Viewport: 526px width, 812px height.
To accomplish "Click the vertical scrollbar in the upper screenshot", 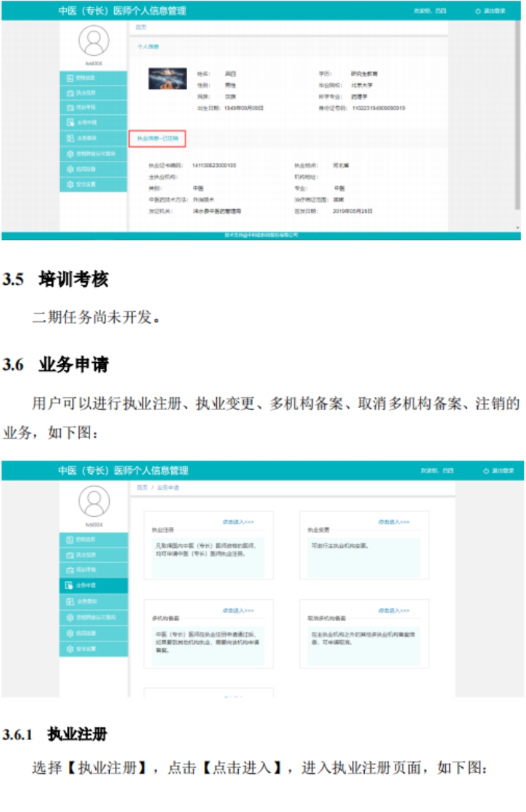I will (x=517, y=118).
